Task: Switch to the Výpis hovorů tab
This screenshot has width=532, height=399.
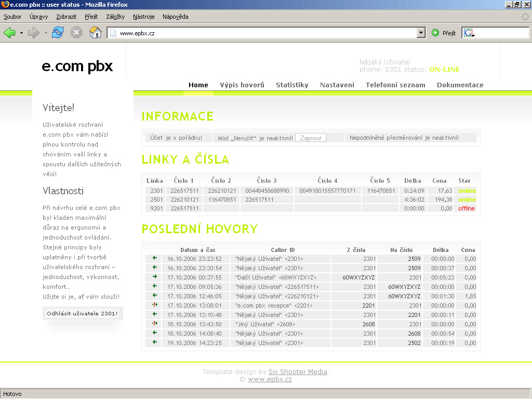Action: [x=242, y=85]
